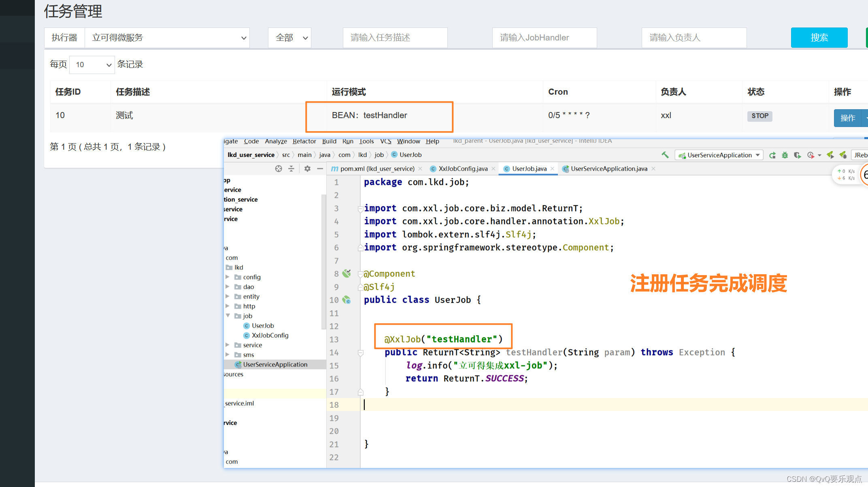Click the Rerun UserServiceApplication icon
868x487 pixels.
(772, 155)
